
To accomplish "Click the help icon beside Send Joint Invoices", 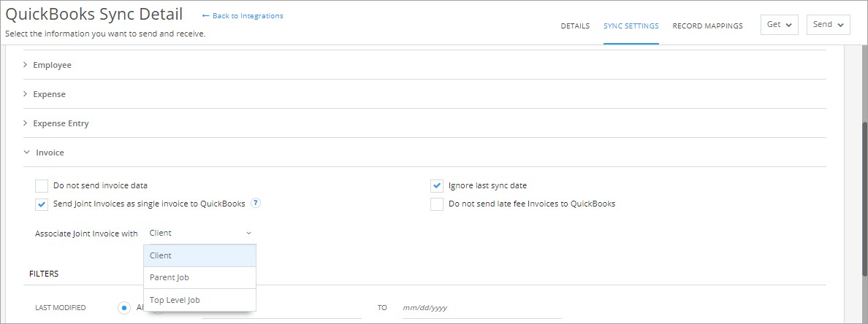I will pyautogui.click(x=255, y=203).
